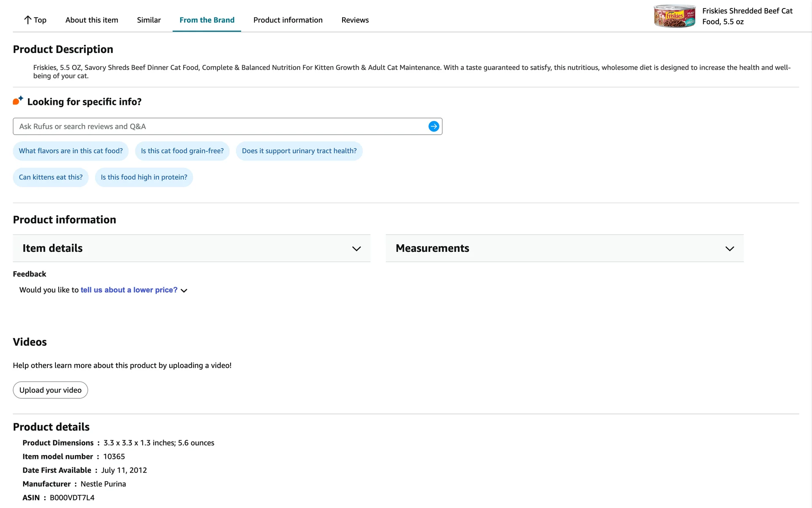Jump to the Reviews tab
812x508 pixels.
[x=355, y=20]
